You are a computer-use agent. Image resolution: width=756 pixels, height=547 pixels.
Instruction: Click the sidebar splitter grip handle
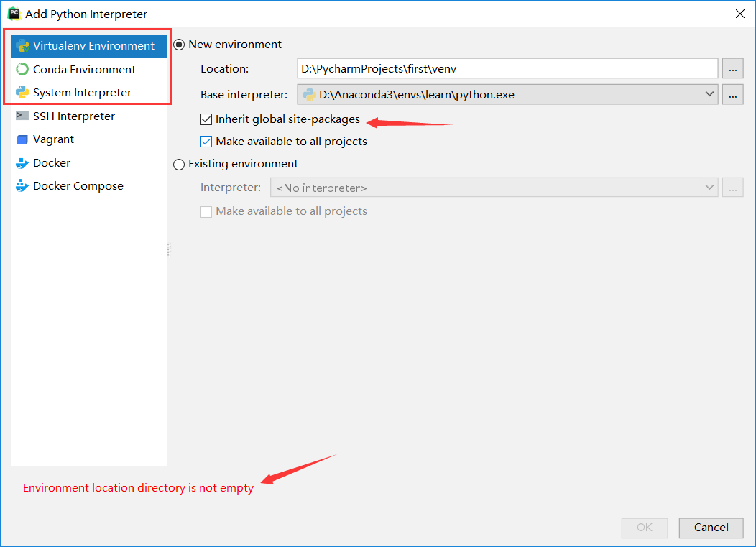(x=169, y=249)
